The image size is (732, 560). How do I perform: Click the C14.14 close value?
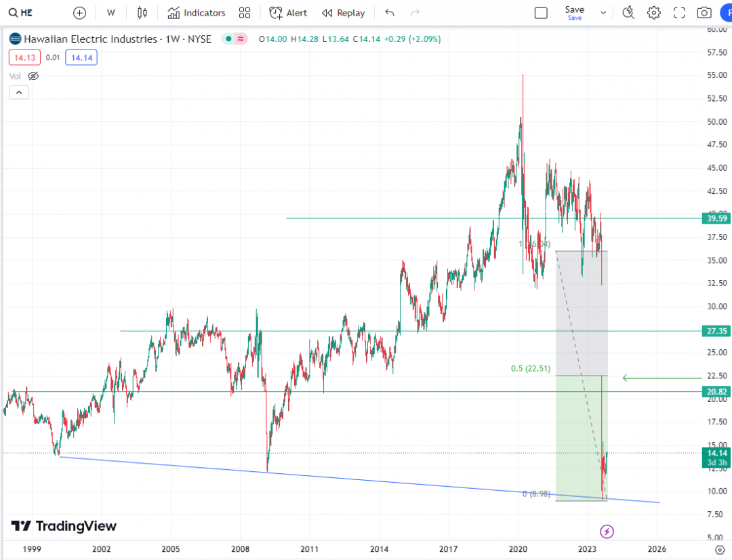point(367,39)
